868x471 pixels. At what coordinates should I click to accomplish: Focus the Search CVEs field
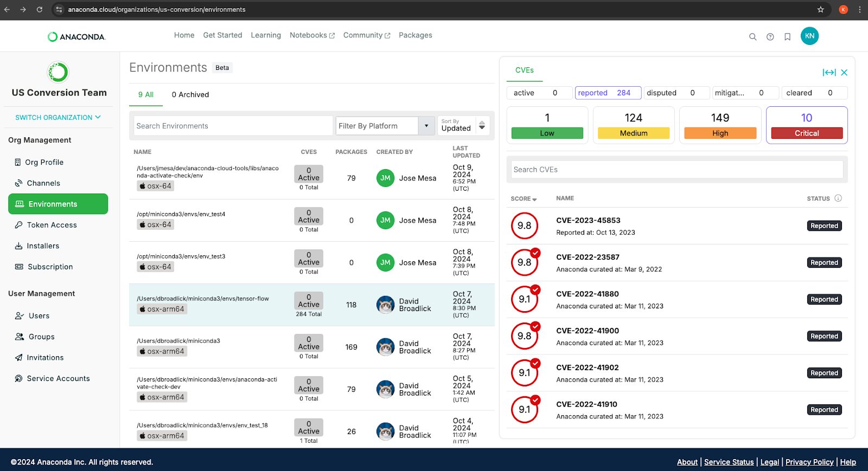677,170
